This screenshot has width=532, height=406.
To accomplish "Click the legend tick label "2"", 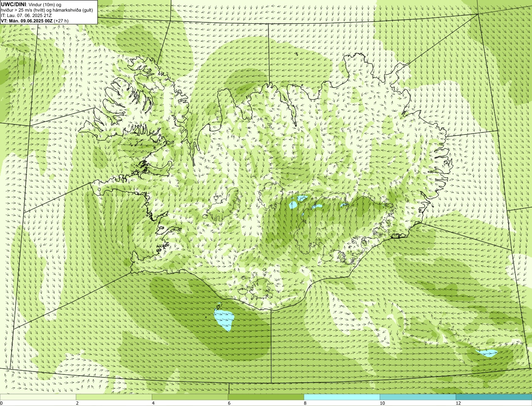I will pyautogui.click(x=77, y=403).
